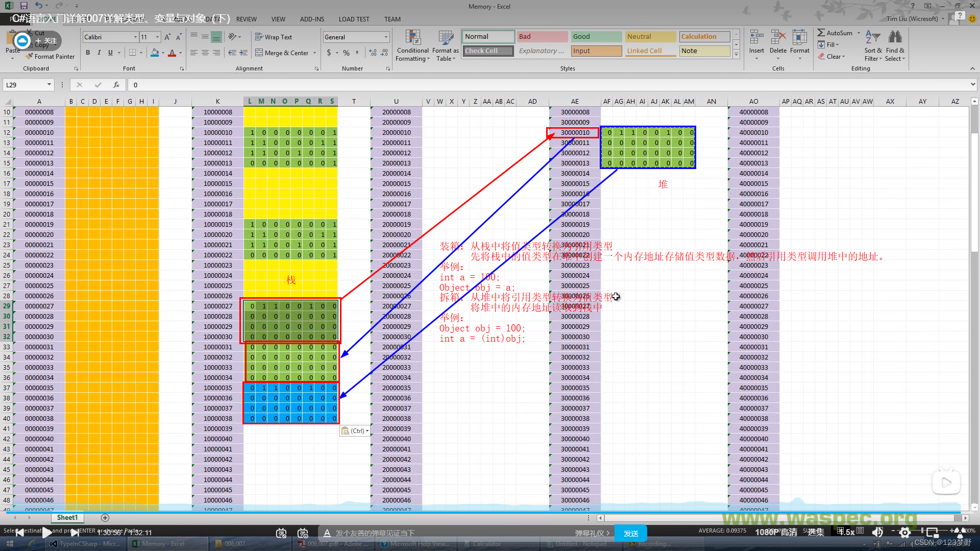Apply the Linked Cell style
This screenshot has width=980, height=551.
point(650,51)
